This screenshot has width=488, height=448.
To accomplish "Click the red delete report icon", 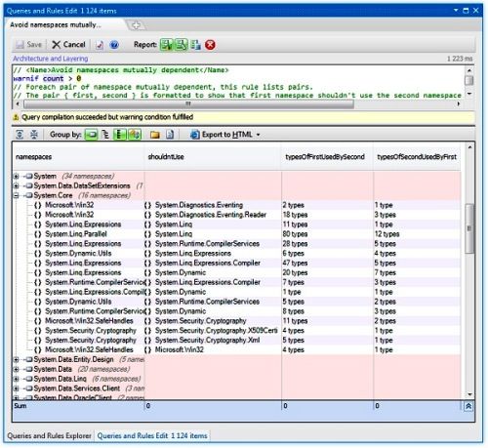I will (210, 45).
